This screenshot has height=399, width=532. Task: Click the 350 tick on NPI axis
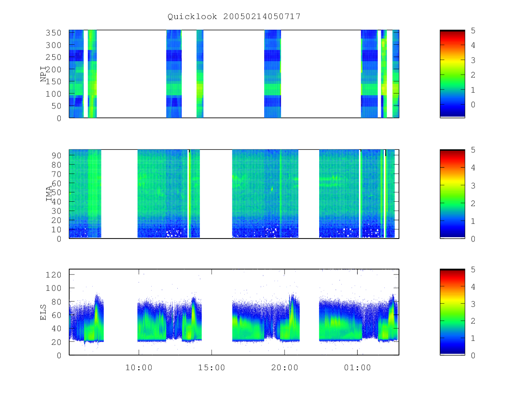(53, 33)
